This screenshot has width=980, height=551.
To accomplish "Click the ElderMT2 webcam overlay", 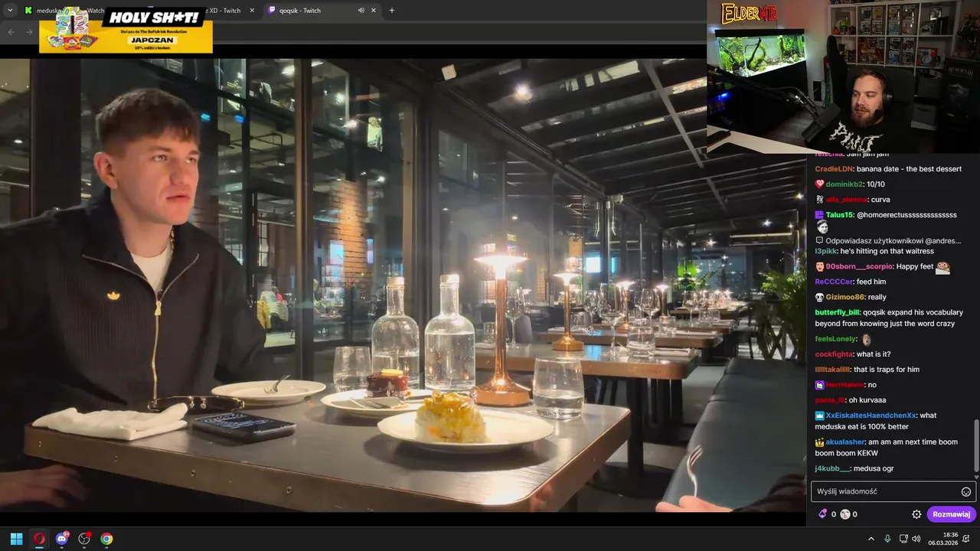I will coord(843,77).
